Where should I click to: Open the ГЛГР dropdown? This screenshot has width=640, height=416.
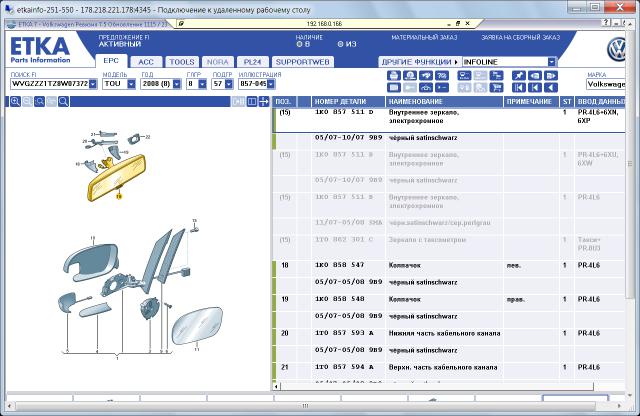[x=202, y=84]
